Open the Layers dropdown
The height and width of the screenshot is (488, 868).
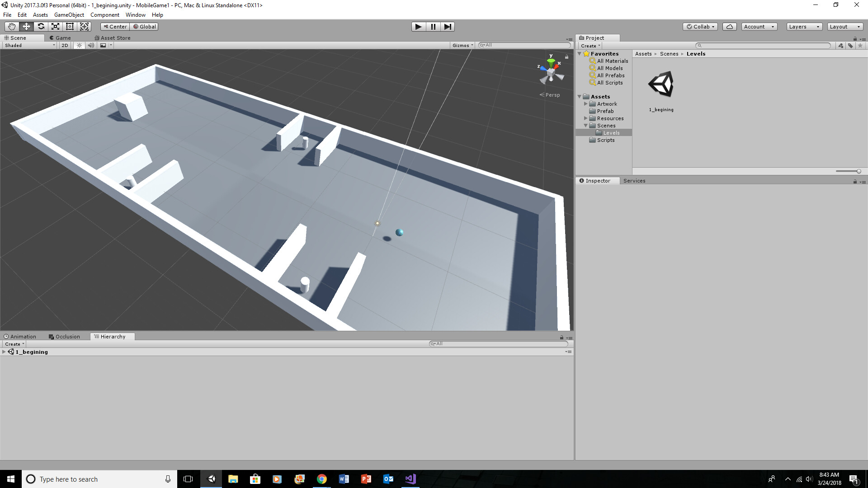click(804, 27)
